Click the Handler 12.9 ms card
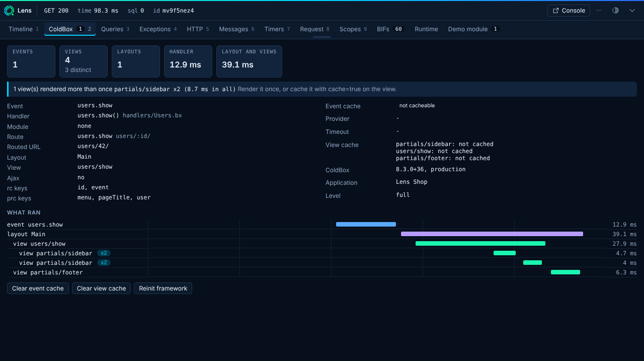 pos(188,61)
